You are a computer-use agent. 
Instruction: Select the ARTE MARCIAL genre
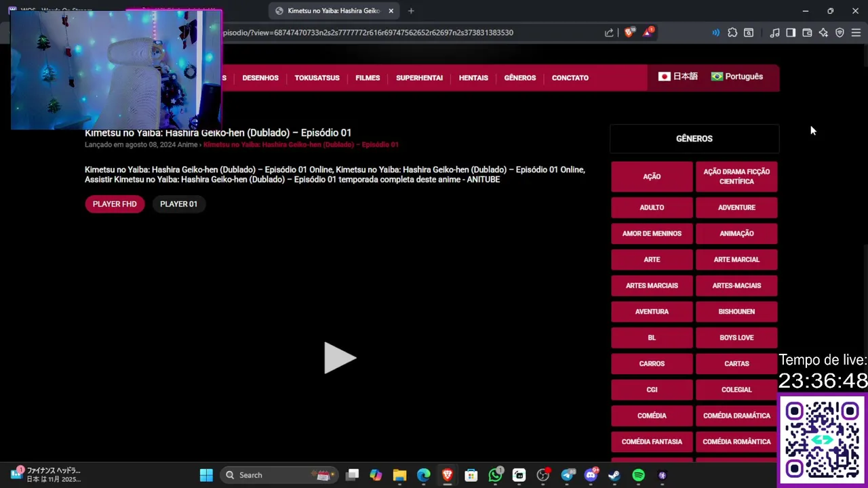[x=736, y=260]
